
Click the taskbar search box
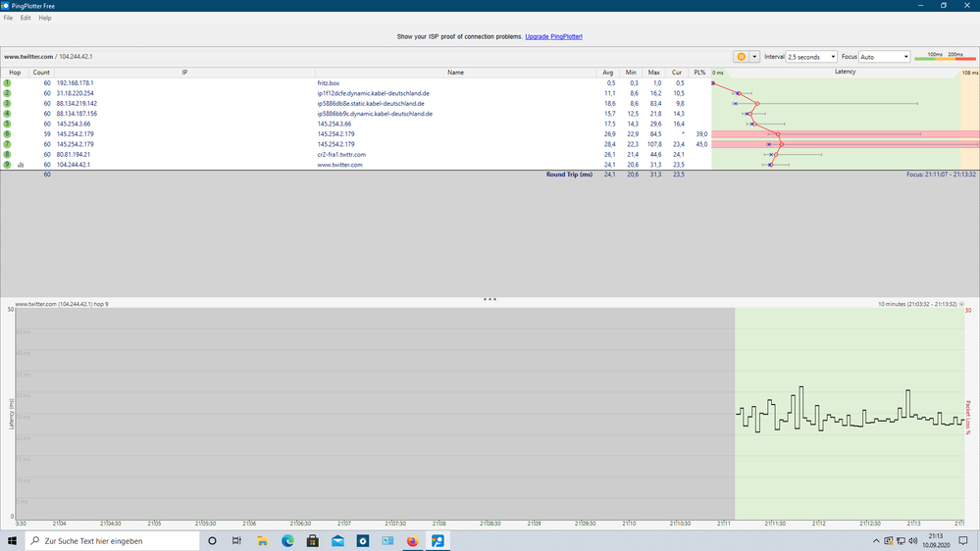click(x=113, y=541)
